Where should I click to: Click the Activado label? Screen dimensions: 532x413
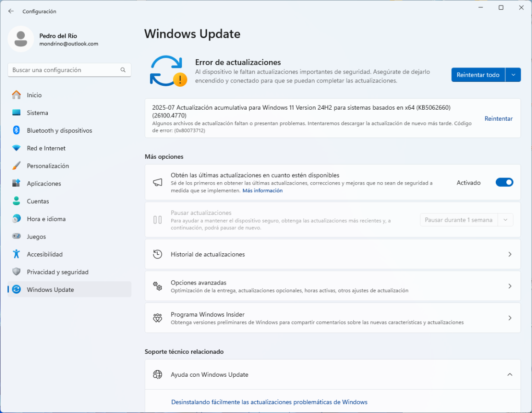pos(468,183)
